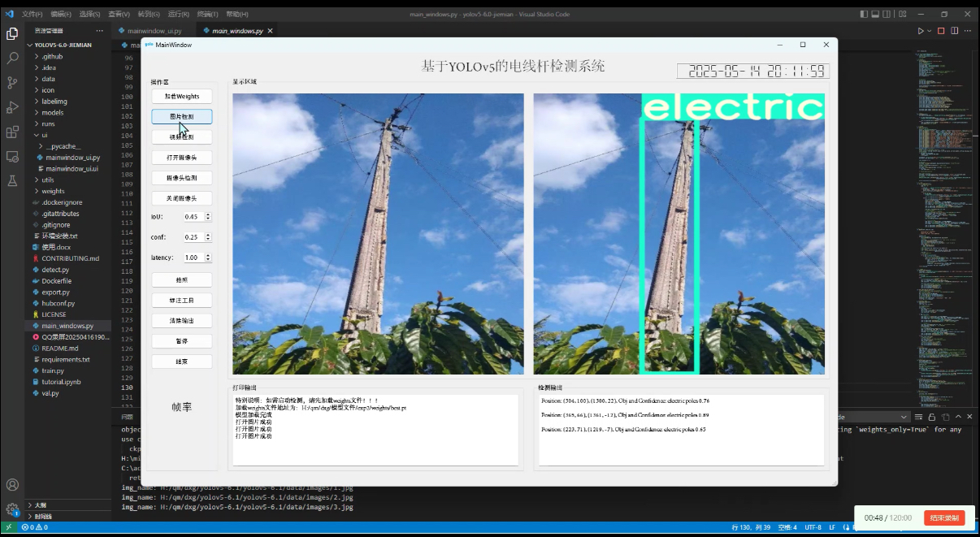
Task: Click the 摄像头检测 button
Action: coord(182,177)
